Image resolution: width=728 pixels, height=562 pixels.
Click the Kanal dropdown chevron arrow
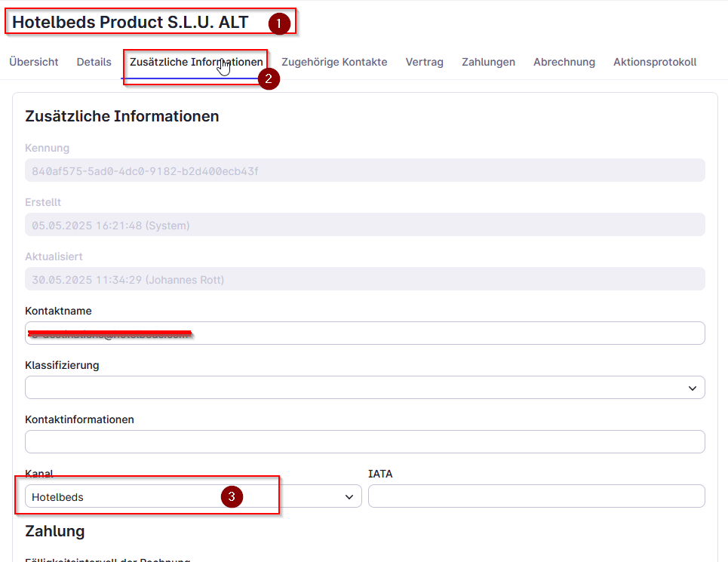pyautogui.click(x=349, y=497)
